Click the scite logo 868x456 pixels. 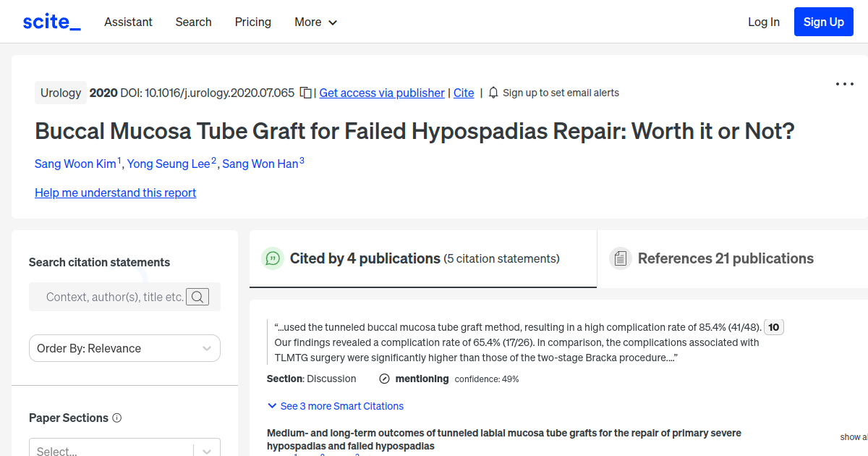click(51, 21)
